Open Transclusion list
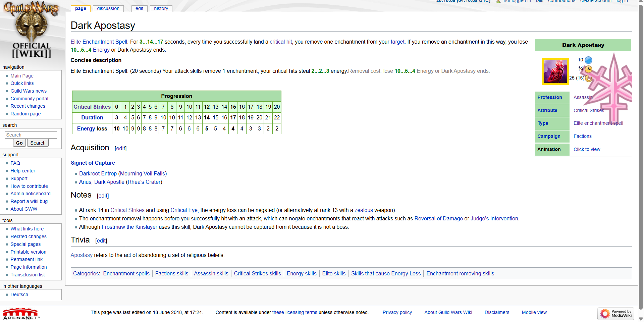The image size is (644, 322). [x=28, y=275]
